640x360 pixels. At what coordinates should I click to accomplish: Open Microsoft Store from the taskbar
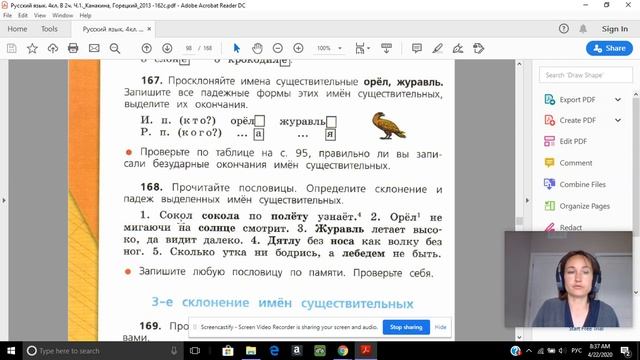[x=228, y=351]
